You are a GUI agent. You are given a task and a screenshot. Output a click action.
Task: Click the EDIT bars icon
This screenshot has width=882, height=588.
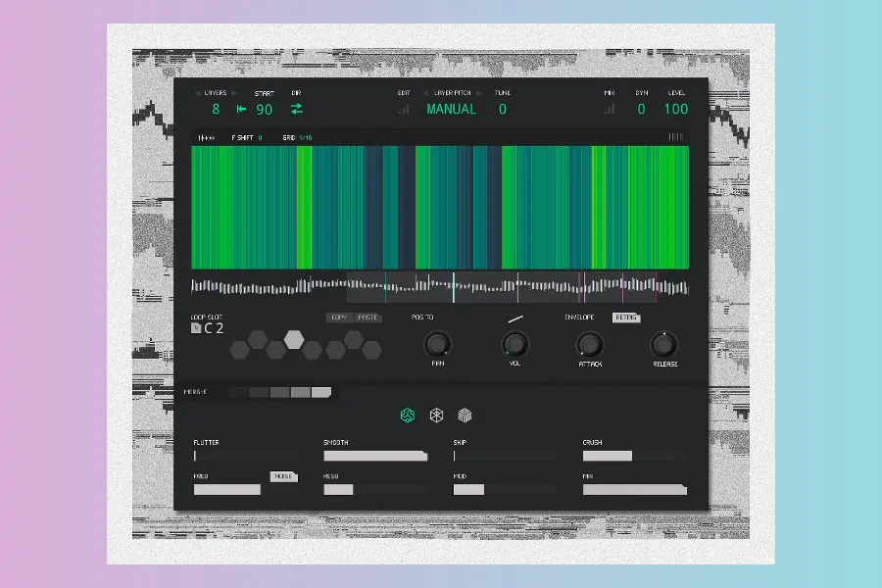point(404,110)
